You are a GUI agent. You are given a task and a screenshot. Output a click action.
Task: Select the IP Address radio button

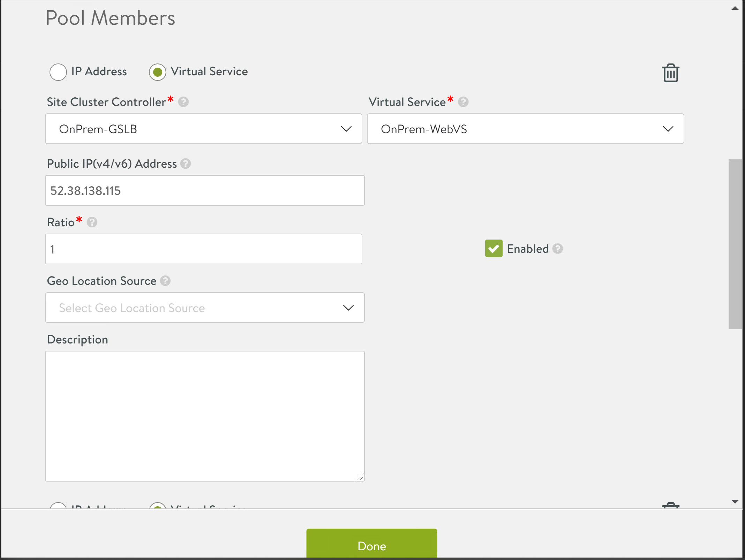tap(58, 72)
